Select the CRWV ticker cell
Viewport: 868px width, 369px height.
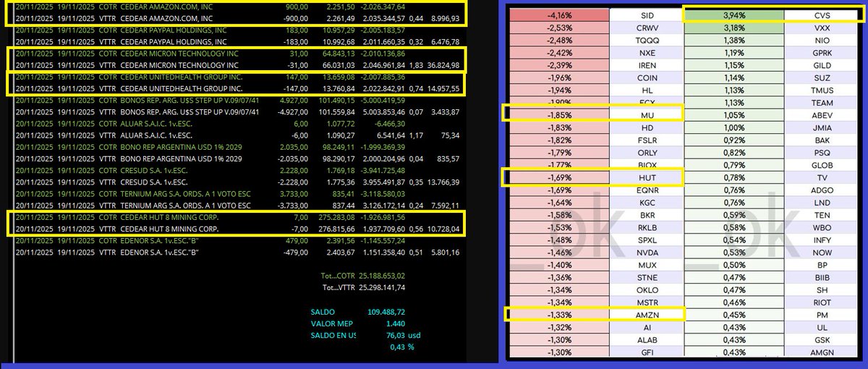coord(647,27)
